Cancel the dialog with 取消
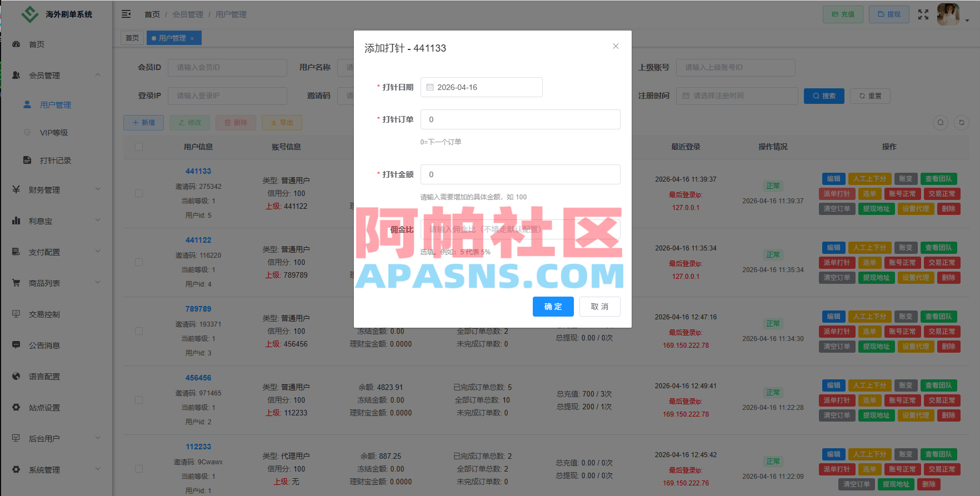The height and width of the screenshot is (496, 980). click(600, 307)
